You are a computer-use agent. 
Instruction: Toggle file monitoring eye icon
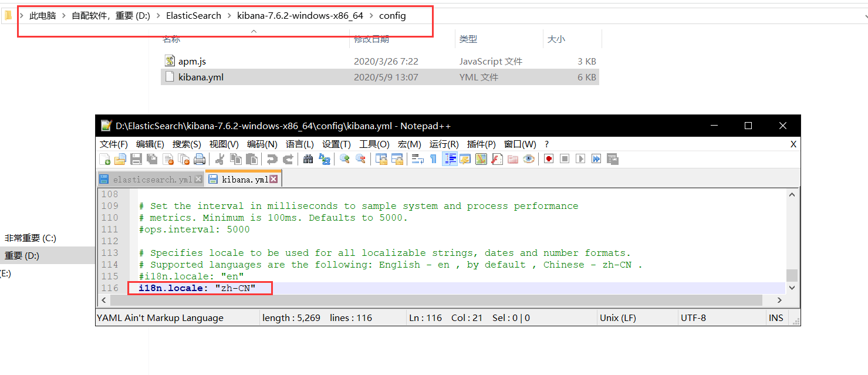coord(529,159)
